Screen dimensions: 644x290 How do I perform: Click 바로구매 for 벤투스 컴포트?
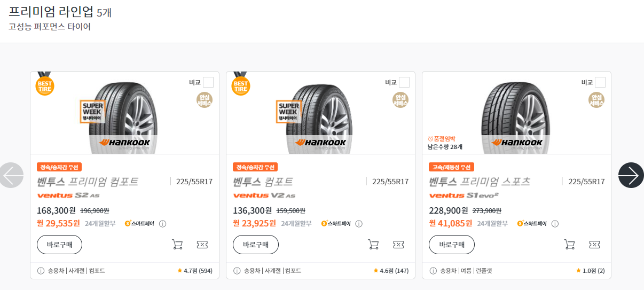[x=256, y=245]
